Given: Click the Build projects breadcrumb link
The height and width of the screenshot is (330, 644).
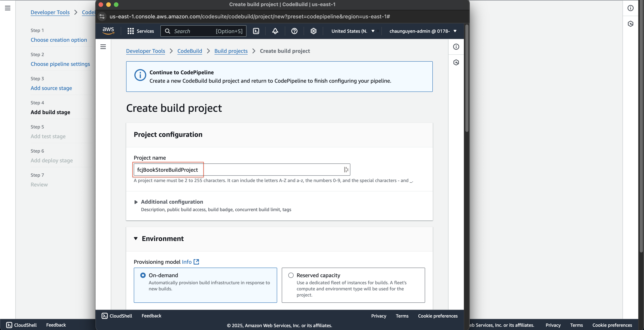Looking at the screenshot, I should (231, 51).
